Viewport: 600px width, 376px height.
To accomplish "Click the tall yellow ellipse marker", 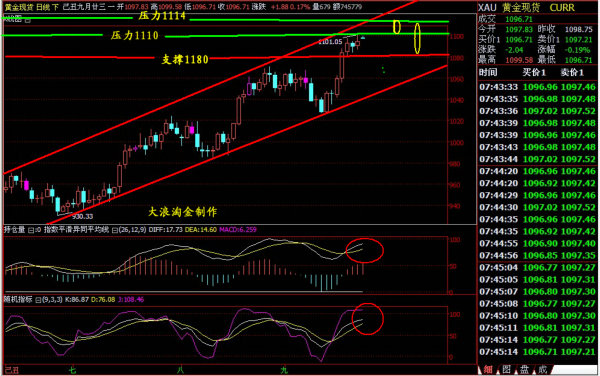I will click(x=417, y=38).
